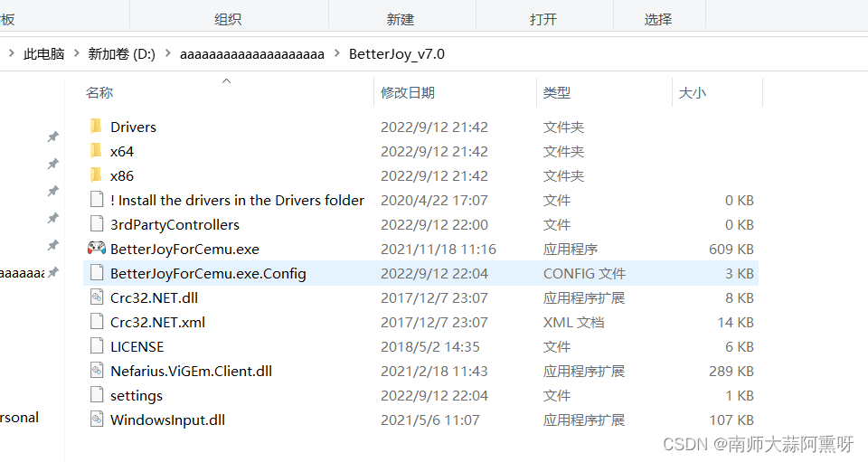Select the LICENSE file name
Screen dimensions: 868x462
pos(137,346)
